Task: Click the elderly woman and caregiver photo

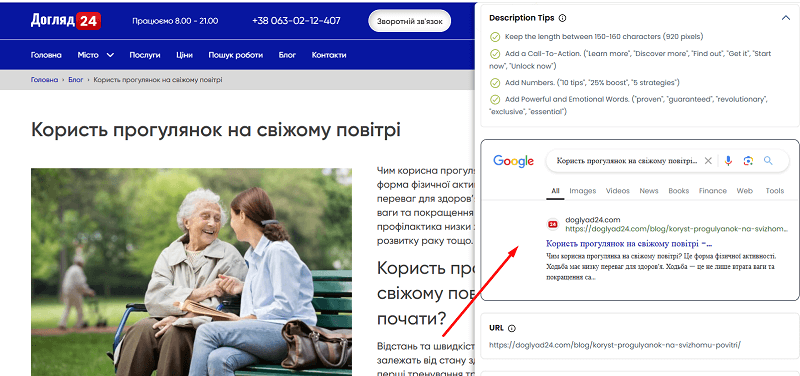Action: click(x=191, y=272)
